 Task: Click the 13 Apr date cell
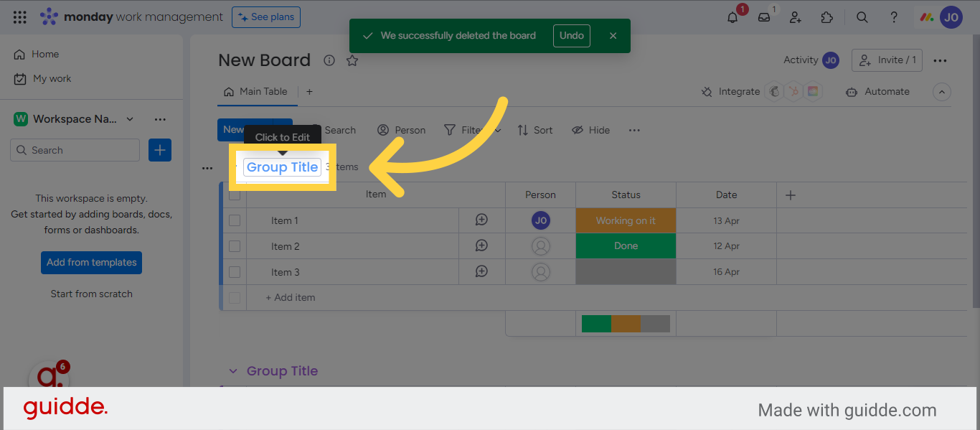click(726, 220)
